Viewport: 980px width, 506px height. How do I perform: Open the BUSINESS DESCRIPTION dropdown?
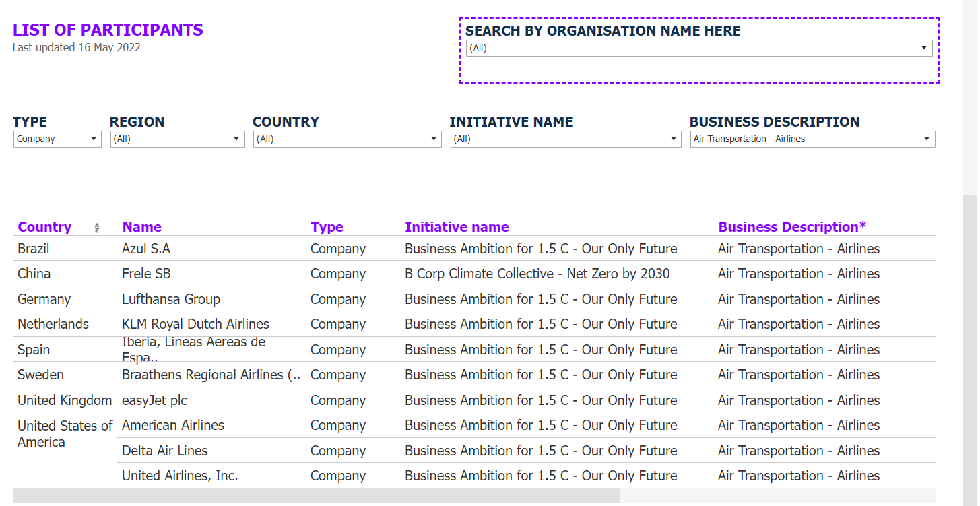(x=813, y=139)
